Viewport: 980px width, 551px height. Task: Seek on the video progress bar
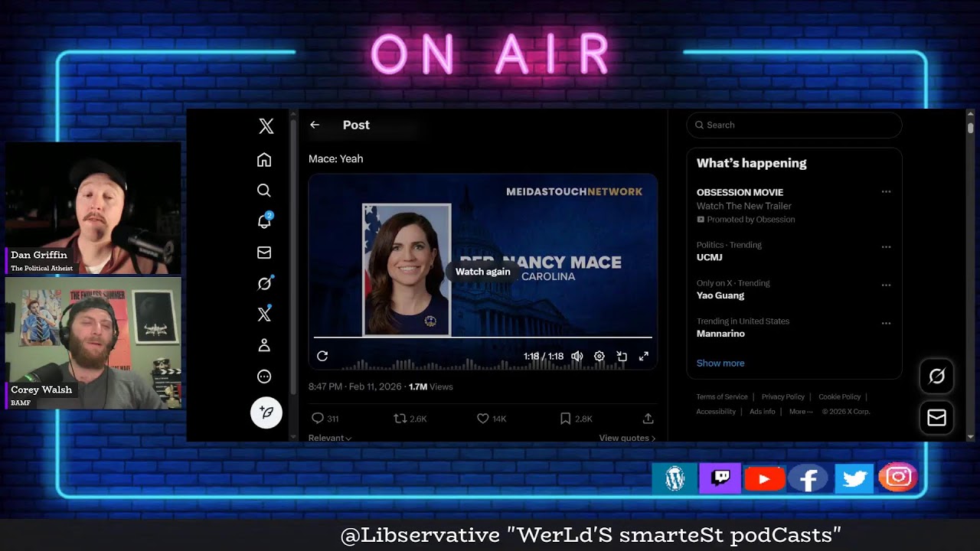point(483,337)
